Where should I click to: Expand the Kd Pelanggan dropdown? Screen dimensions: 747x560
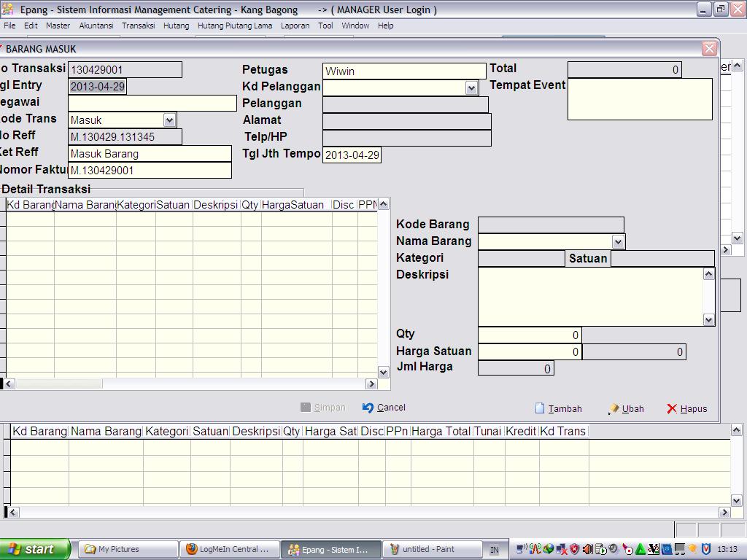point(471,87)
